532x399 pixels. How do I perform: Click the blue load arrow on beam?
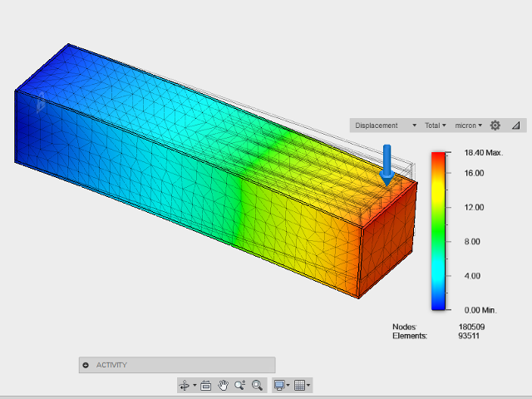coord(387,164)
